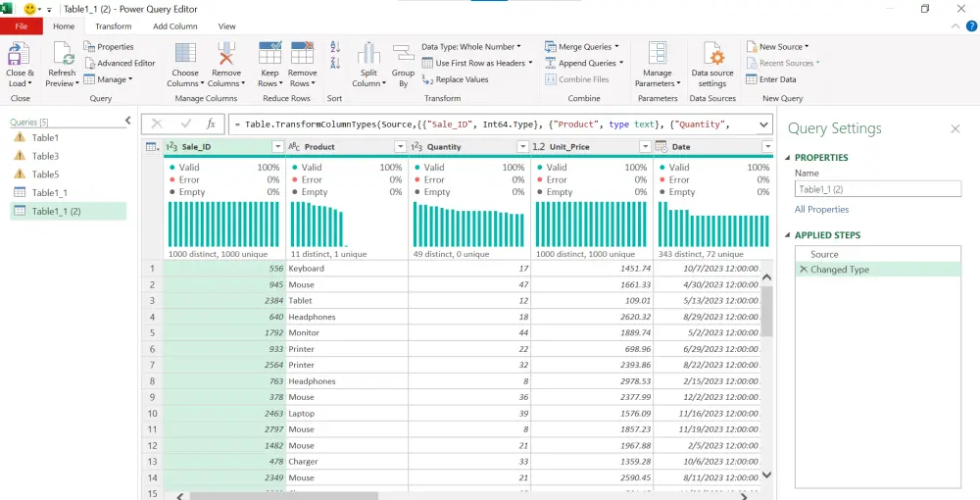Click the vertical scrollbar down arrow
This screenshot has width=980, height=500.
[766, 475]
